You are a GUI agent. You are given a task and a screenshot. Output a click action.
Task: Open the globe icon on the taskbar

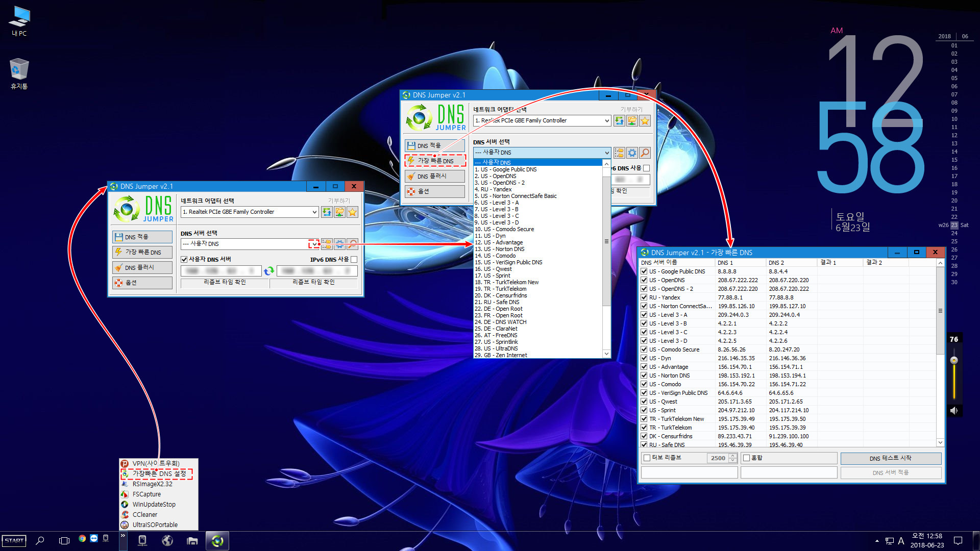tap(167, 541)
